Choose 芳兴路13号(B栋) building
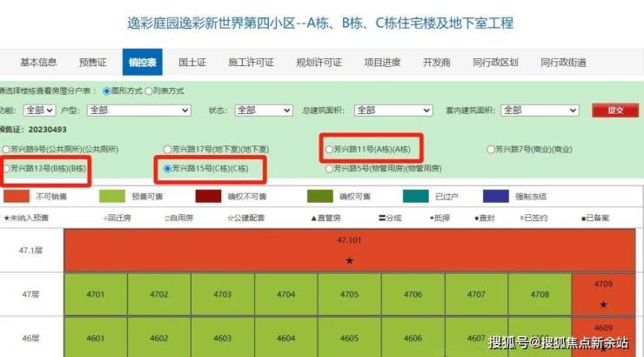The image size is (644, 357). (6, 168)
